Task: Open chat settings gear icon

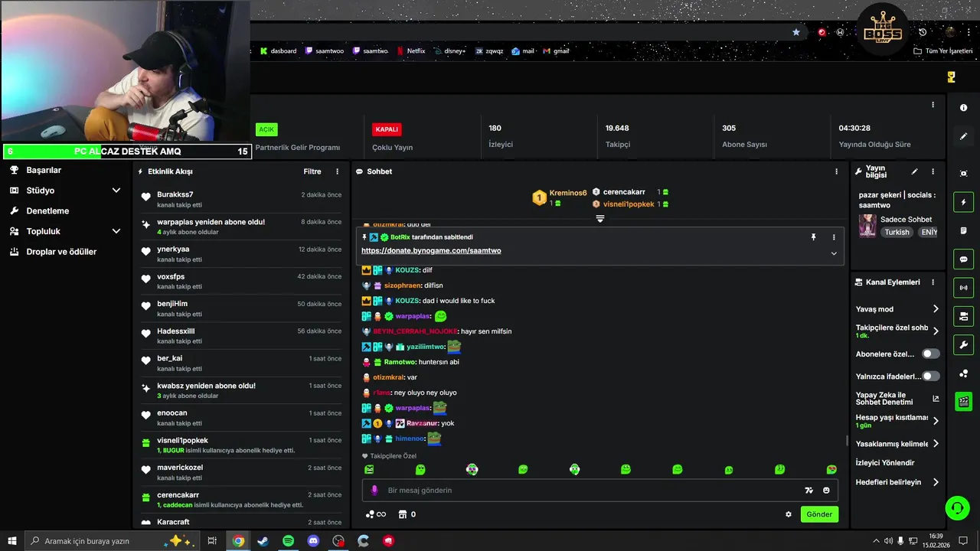Action: pos(789,514)
